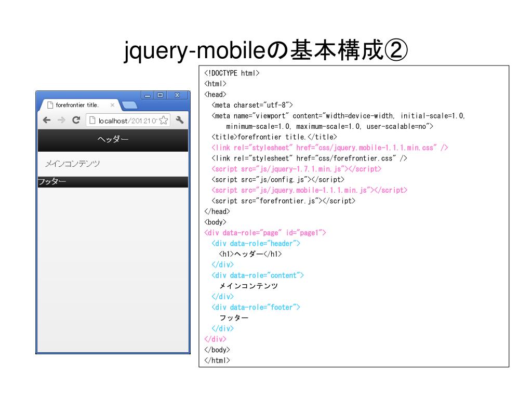Click the ヘッダー header bar
The height and width of the screenshot is (399, 532).
113,140
